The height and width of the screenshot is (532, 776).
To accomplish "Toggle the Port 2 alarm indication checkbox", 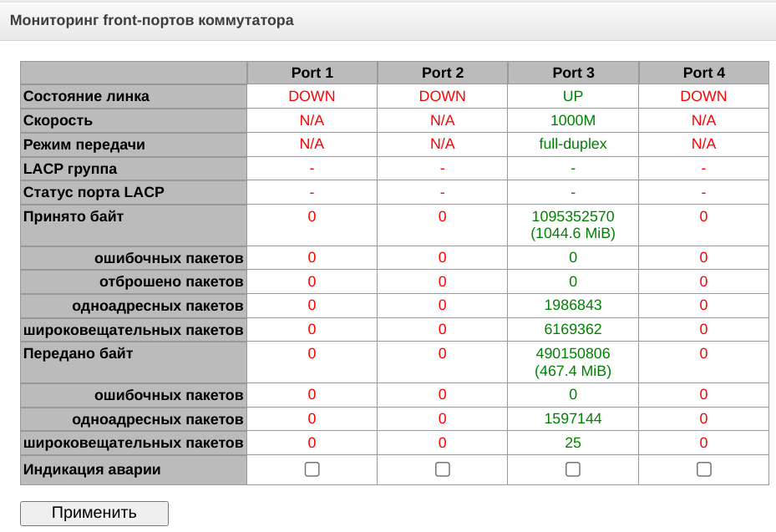I will click(443, 469).
